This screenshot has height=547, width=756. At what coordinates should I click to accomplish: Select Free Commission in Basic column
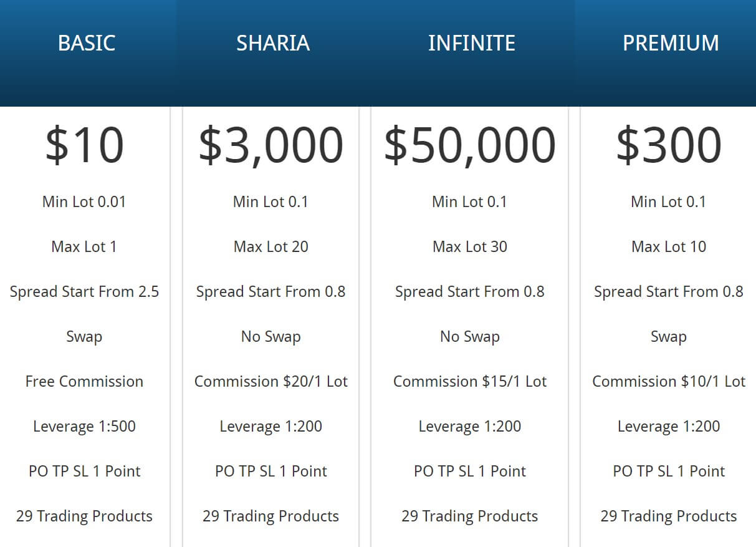pyautogui.click(x=84, y=382)
